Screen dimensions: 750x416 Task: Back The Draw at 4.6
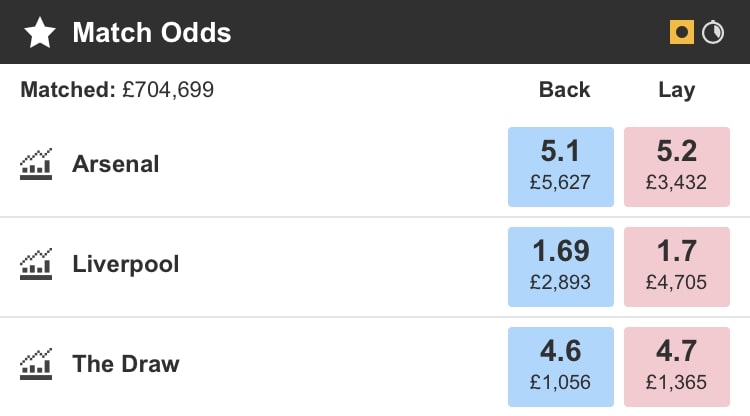click(561, 365)
